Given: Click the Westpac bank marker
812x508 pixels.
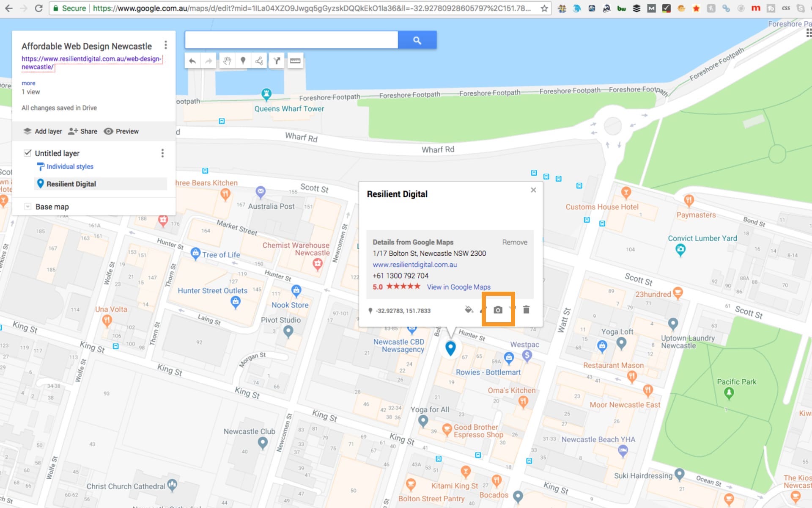Looking at the screenshot, I should coord(527,356).
